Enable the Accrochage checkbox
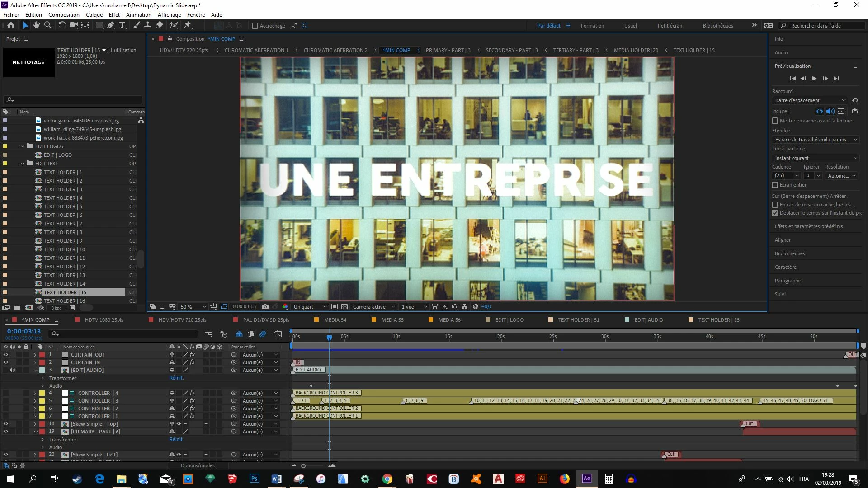 point(255,26)
